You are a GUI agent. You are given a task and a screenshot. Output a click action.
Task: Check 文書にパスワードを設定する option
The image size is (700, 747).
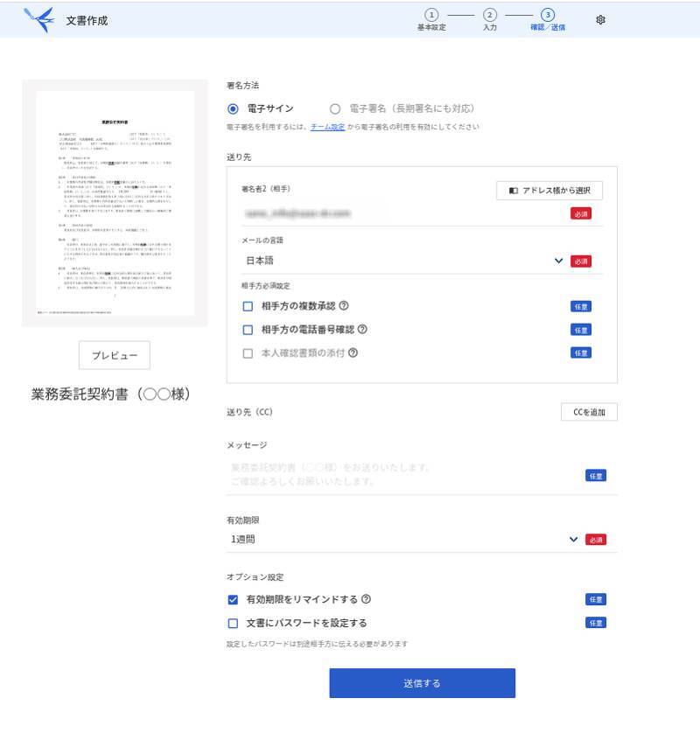(233, 624)
